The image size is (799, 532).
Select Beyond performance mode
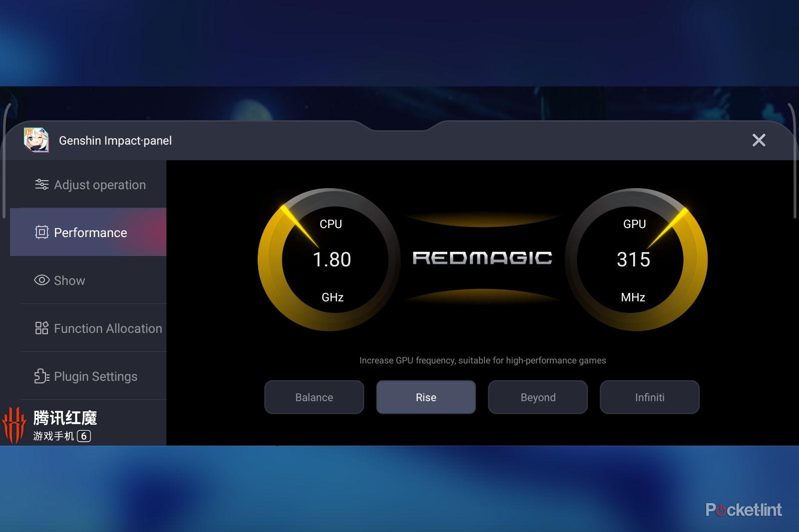tap(538, 397)
